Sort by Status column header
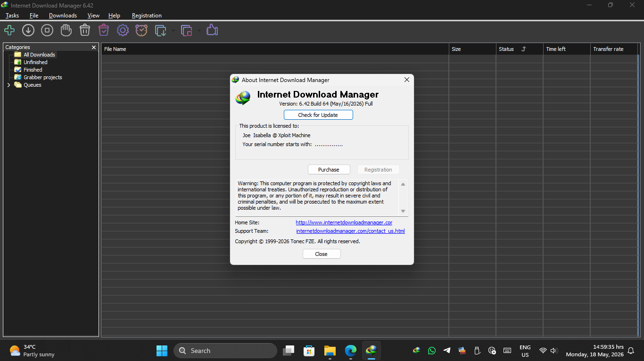 click(x=519, y=49)
